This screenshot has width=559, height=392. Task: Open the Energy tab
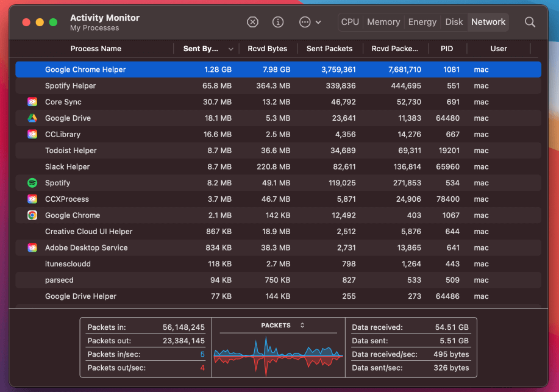tap(422, 22)
